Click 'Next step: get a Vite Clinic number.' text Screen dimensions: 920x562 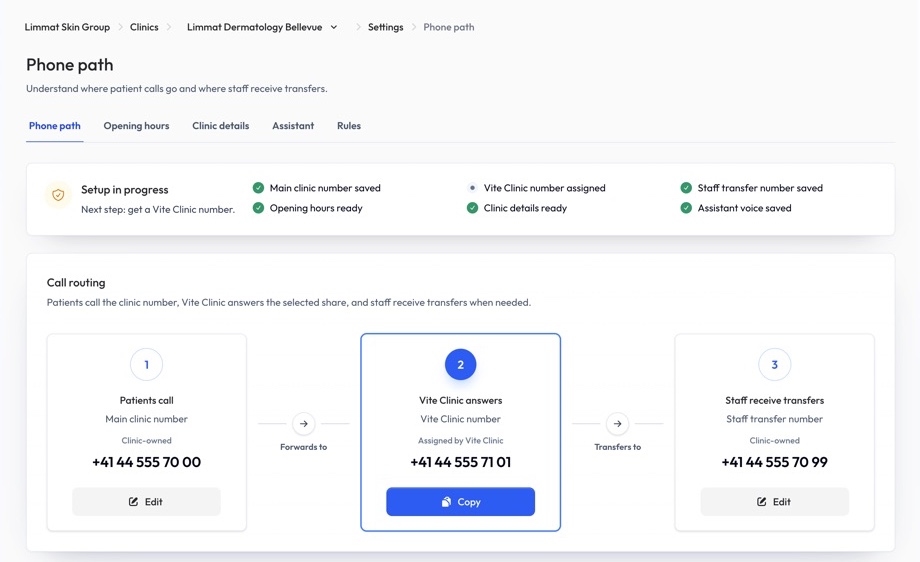158,209
